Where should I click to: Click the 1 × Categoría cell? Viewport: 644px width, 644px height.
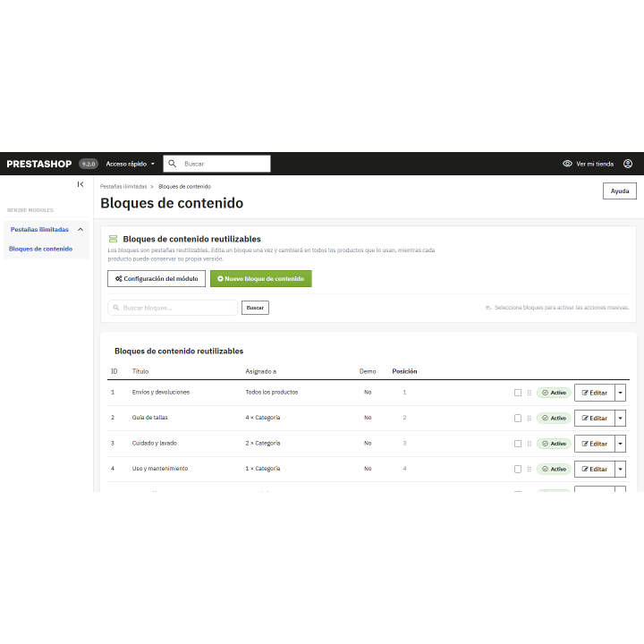pyautogui.click(x=263, y=469)
